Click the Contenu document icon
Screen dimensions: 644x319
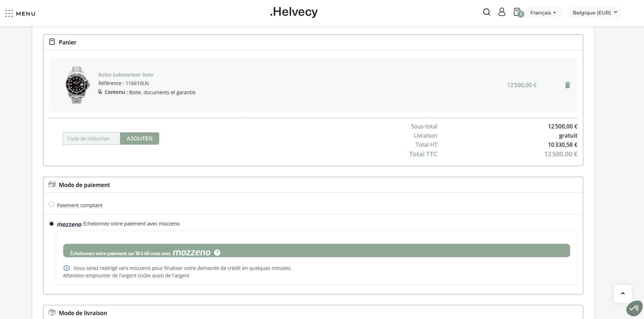pos(100,92)
